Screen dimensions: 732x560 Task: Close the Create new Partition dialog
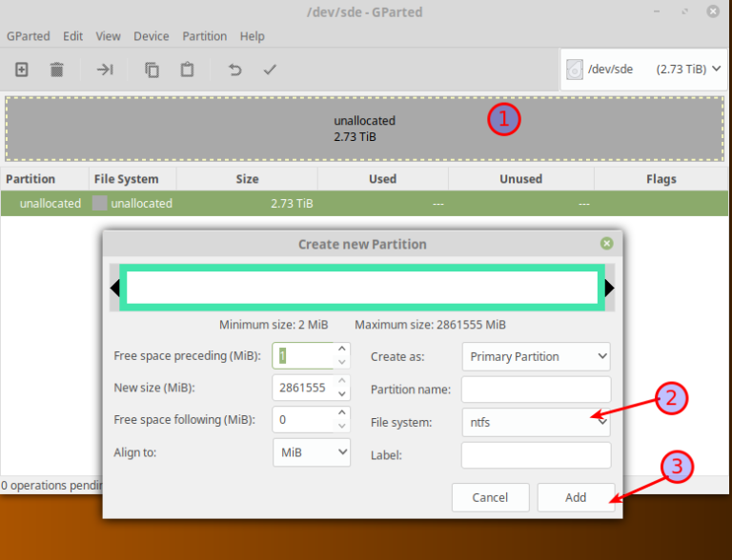click(606, 243)
